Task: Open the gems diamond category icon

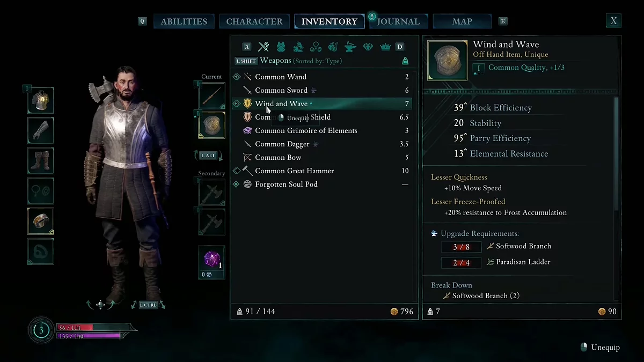Action: (x=368, y=47)
